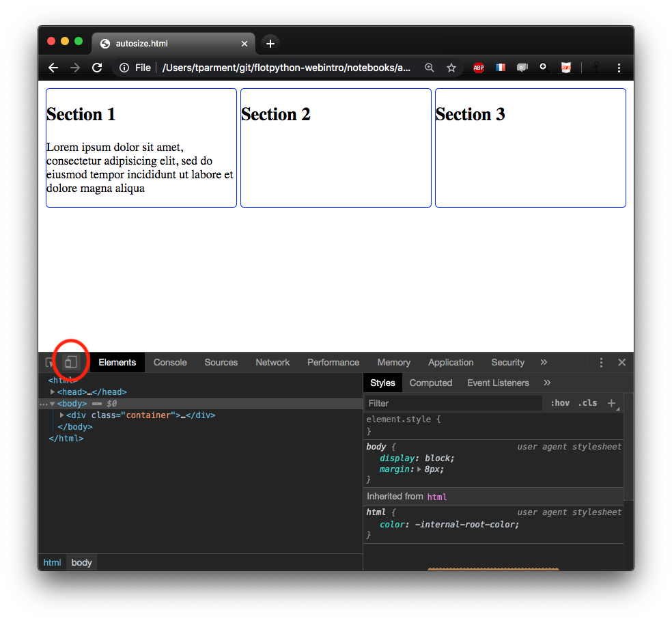This screenshot has height=621, width=672.
Task: Toggle the device toolbar icon
Action: pos(70,362)
